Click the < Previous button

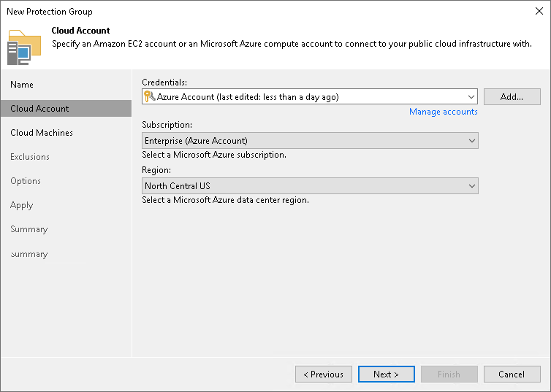click(x=324, y=374)
